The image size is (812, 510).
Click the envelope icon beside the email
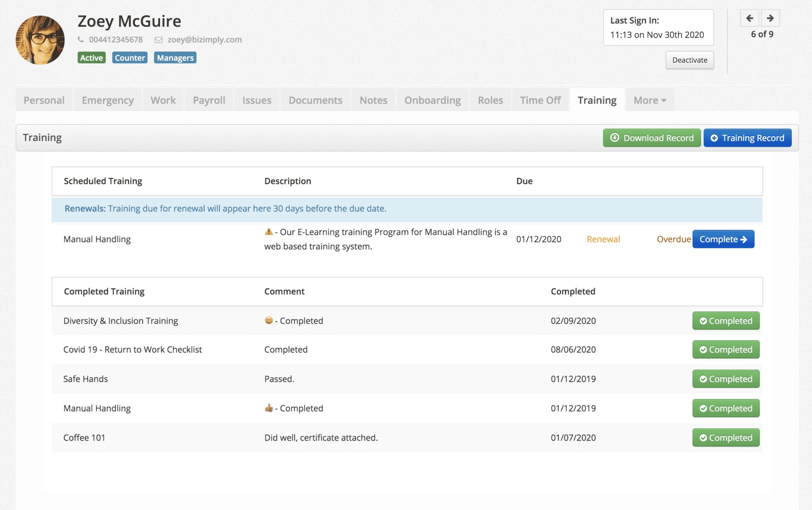point(159,40)
